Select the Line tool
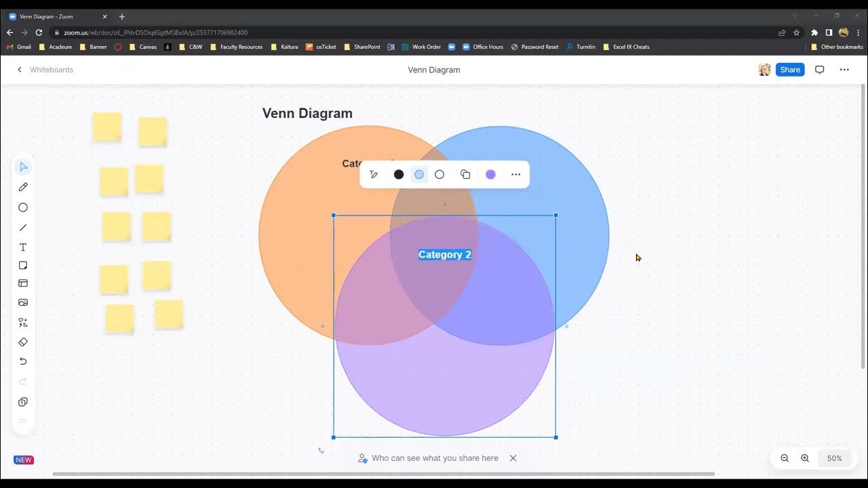This screenshot has height=488, width=868. (x=23, y=228)
